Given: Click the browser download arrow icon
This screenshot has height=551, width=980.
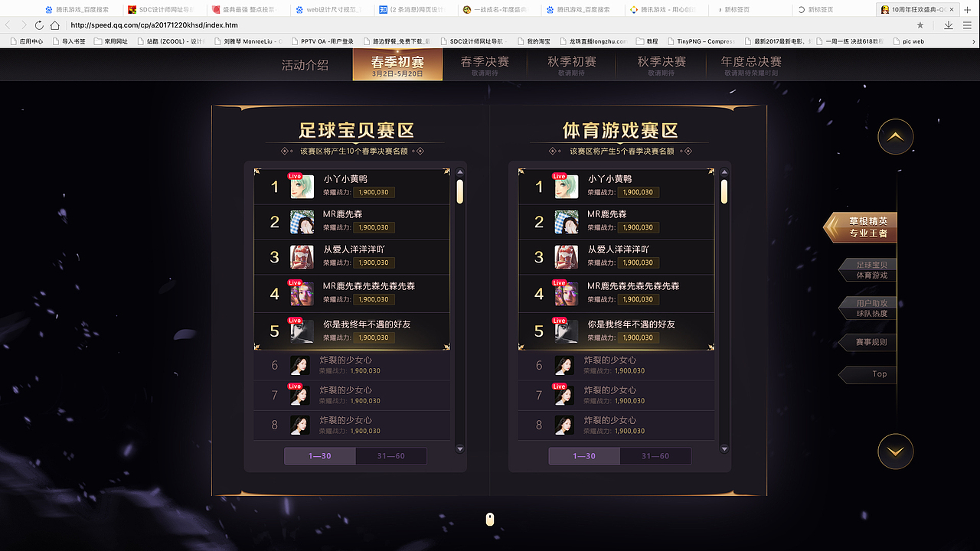Looking at the screenshot, I should [949, 25].
